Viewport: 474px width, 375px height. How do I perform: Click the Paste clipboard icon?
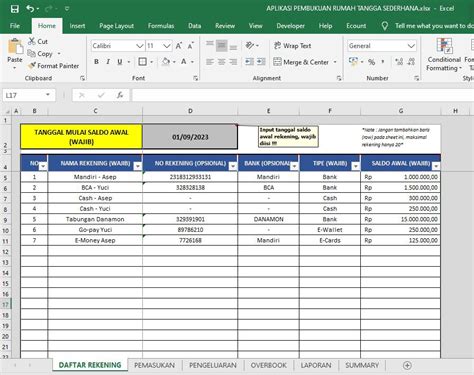point(15,47)
